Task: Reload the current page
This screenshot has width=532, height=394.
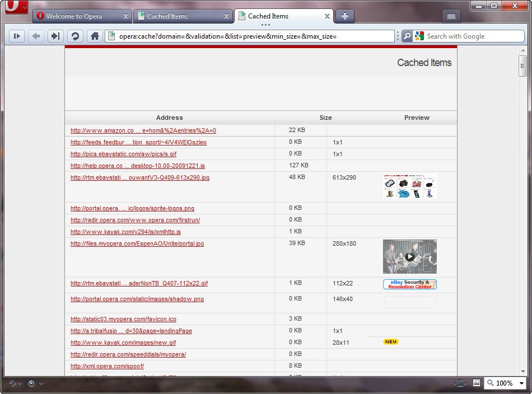Action: (75, 36)
